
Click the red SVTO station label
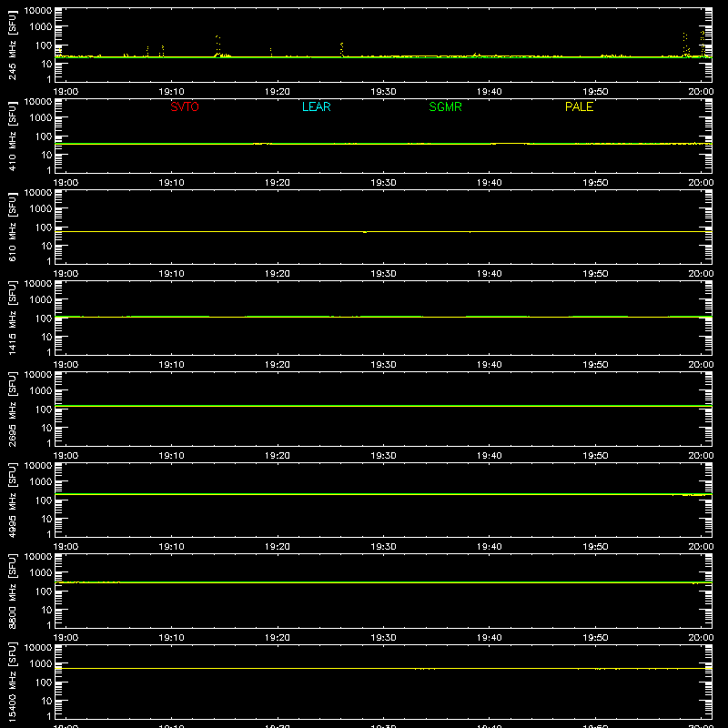tap(185, 106)
